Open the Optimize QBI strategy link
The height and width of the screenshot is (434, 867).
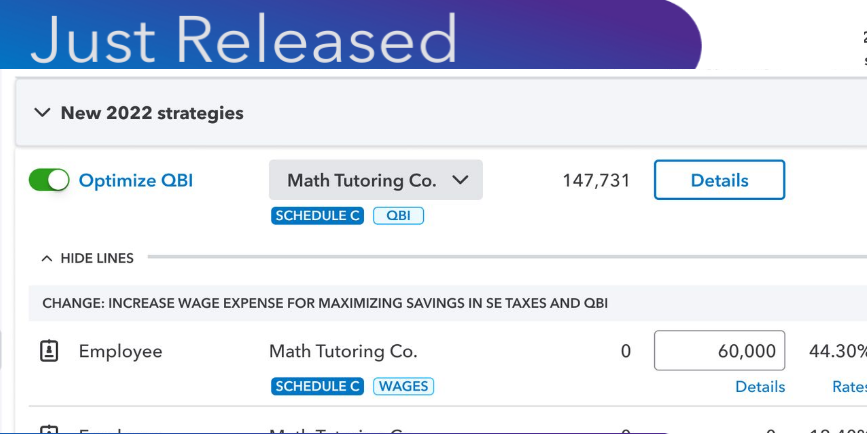136,181
